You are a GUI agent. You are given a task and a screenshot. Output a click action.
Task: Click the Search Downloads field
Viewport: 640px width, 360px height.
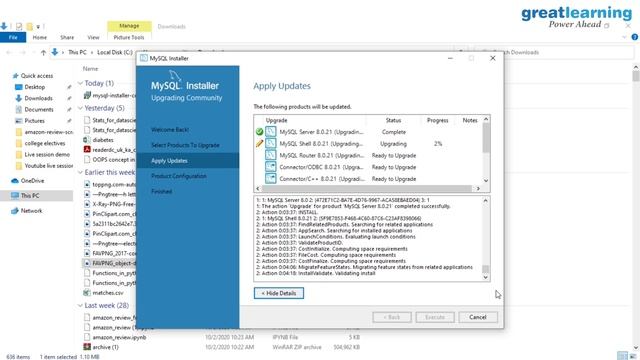click(x=555, y=52)
